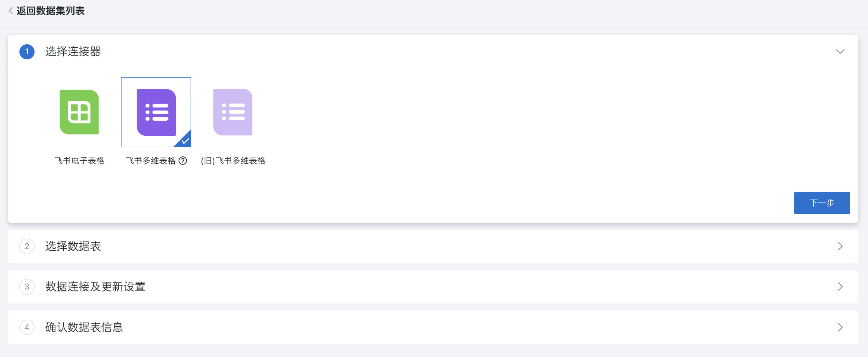Screen dimensions: 868x357
Task: Click the step 4 number circle
Action: [x=27, y=327]
